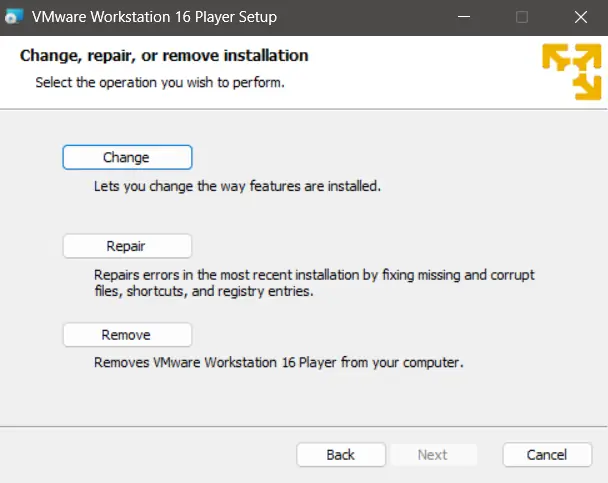This screenshot has width=608, height=483.
Task: Click the grayed-out maximize window button
Action: pos(521,17)
